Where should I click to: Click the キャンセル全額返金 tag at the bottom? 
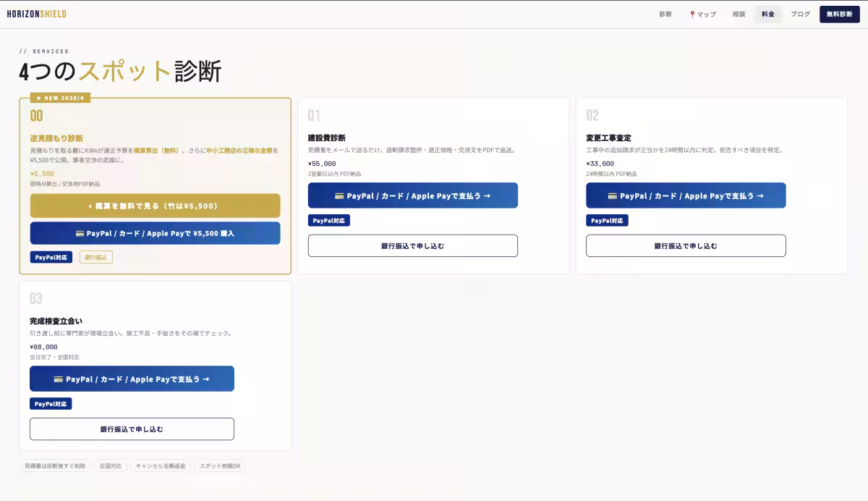click(x=160, y=466)
